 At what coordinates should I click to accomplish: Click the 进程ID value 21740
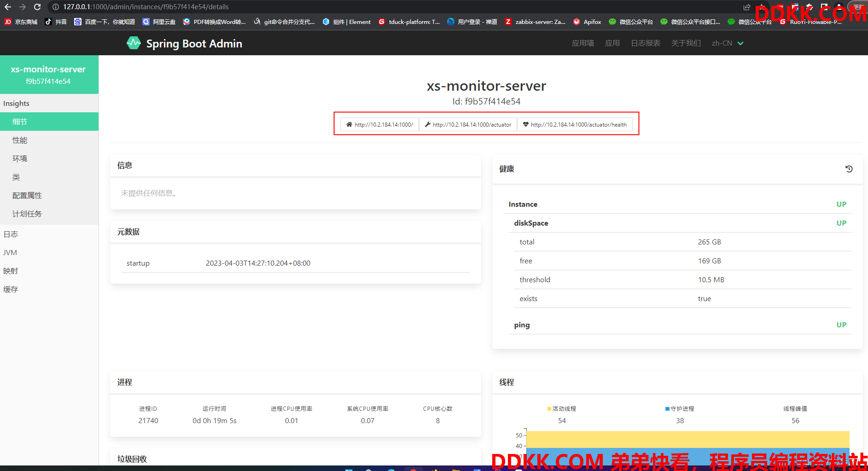pyautogui.click(x=148, y=420)
